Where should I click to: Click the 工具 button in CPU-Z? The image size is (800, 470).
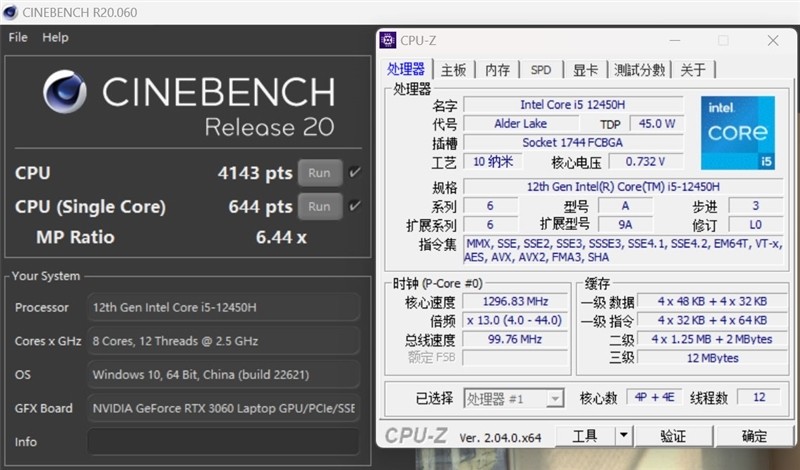[x=585, y=436]
